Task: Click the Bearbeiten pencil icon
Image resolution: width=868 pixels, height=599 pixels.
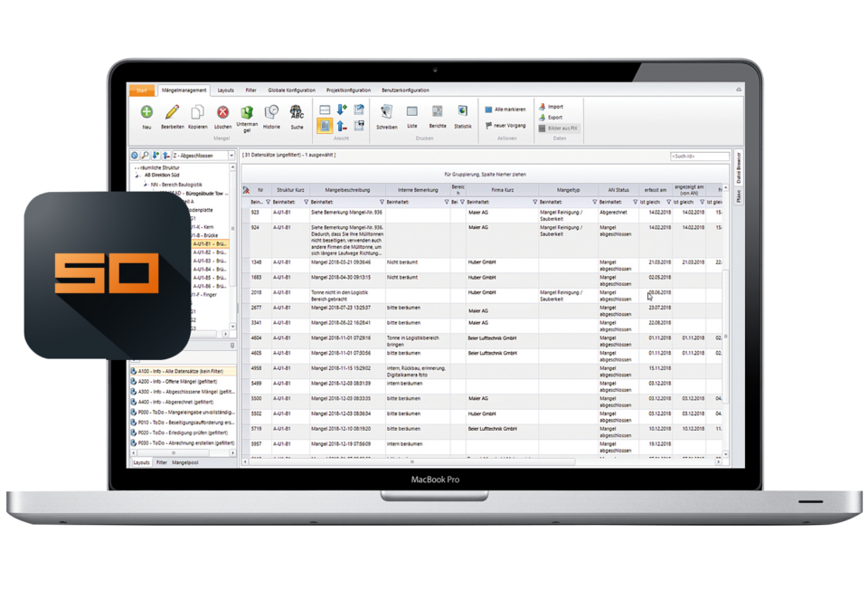Action: (172, 112)
